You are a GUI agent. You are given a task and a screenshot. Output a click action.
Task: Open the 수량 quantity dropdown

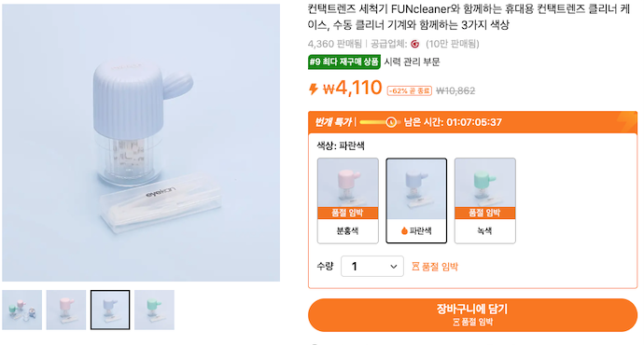pyautogui.click(x=372, y=267)
